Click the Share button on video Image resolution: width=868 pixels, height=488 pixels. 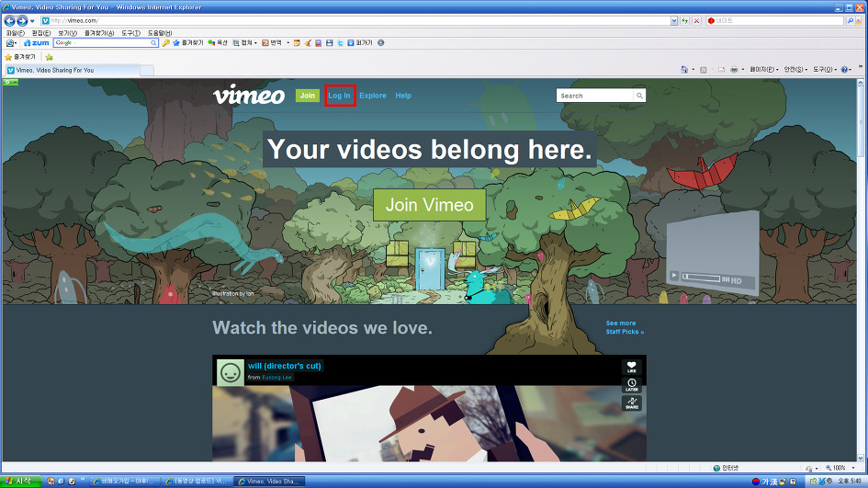click(632, 403)
